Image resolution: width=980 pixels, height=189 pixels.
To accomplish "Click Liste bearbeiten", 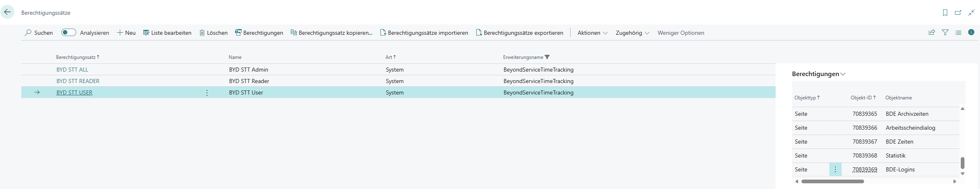I will click(167, 33).
